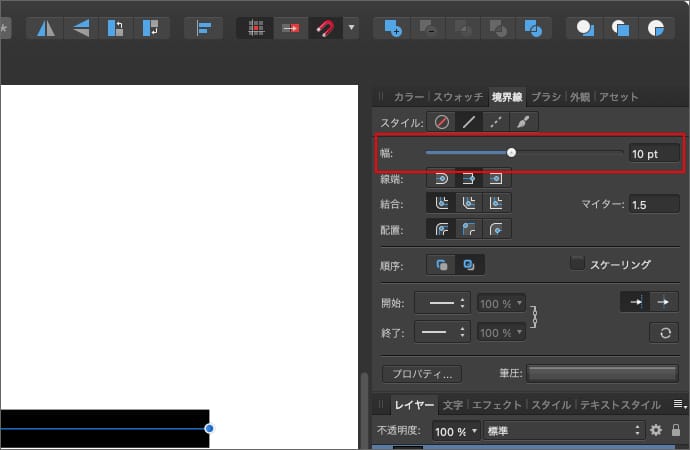690x450 pixels.
Task: Select the brush texture line style icon
Action: (524, 122)
